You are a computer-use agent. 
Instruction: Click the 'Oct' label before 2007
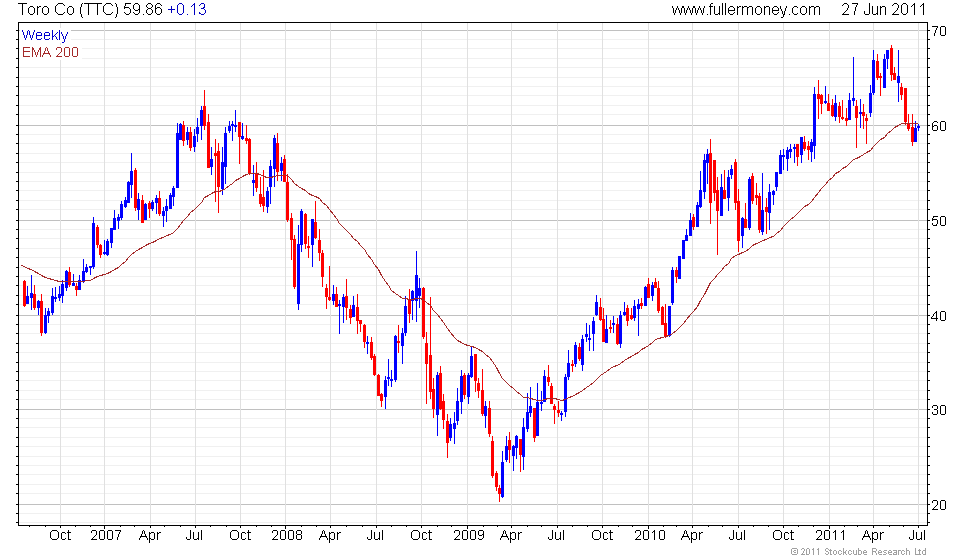click(x=60, y=535)
